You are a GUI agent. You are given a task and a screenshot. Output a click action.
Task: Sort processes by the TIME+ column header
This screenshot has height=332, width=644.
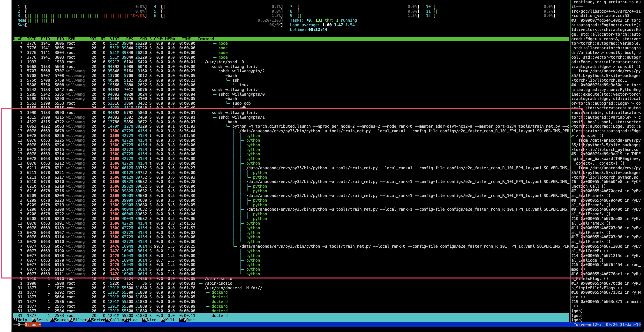187,39
